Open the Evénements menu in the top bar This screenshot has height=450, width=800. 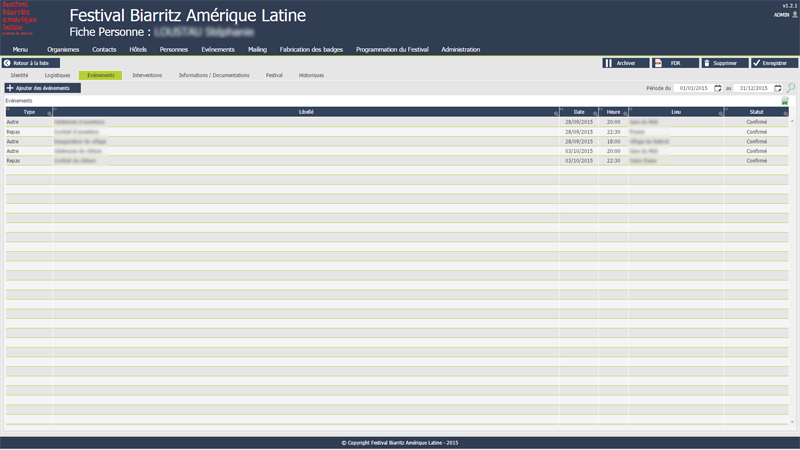(x=218, y=49)
